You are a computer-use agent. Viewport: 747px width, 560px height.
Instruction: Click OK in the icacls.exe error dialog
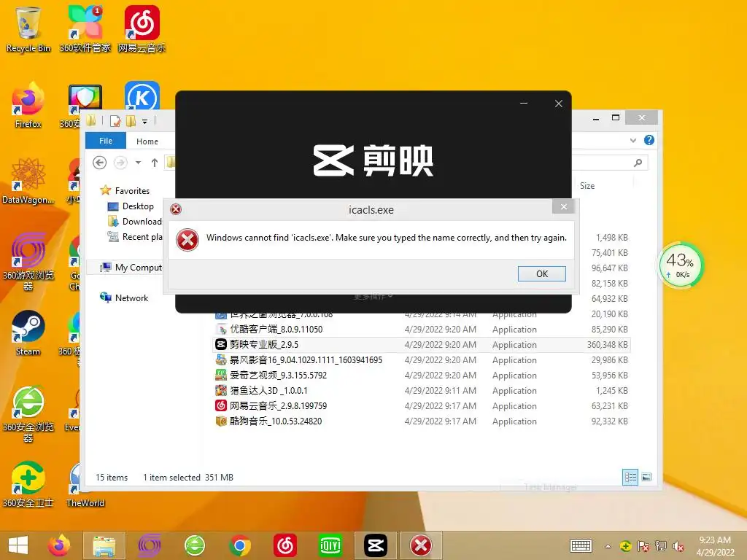pyautogui.click(x=542, y=274)
